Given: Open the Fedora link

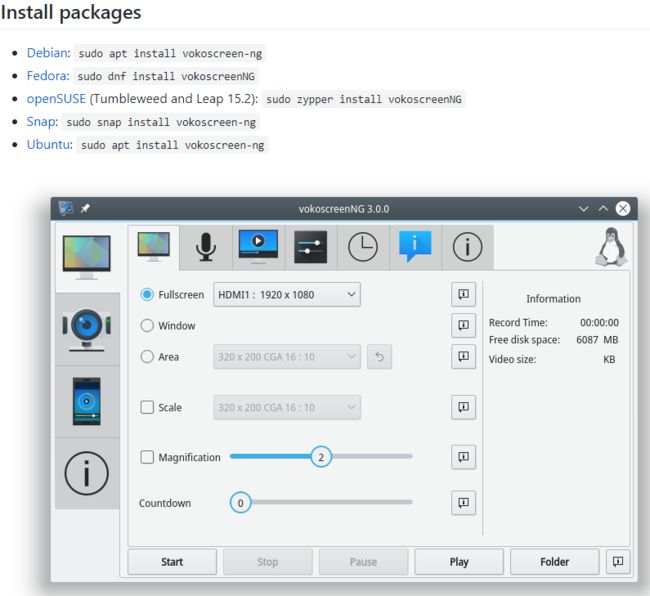Looking at the screenshot, I should click(x=46, y=76).
